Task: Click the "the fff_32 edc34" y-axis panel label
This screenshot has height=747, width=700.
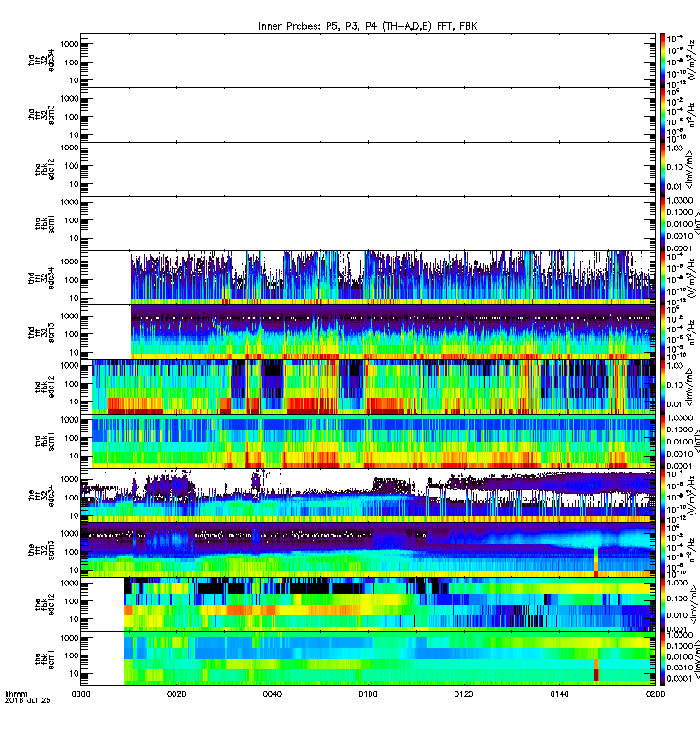Action: [41, 496]
